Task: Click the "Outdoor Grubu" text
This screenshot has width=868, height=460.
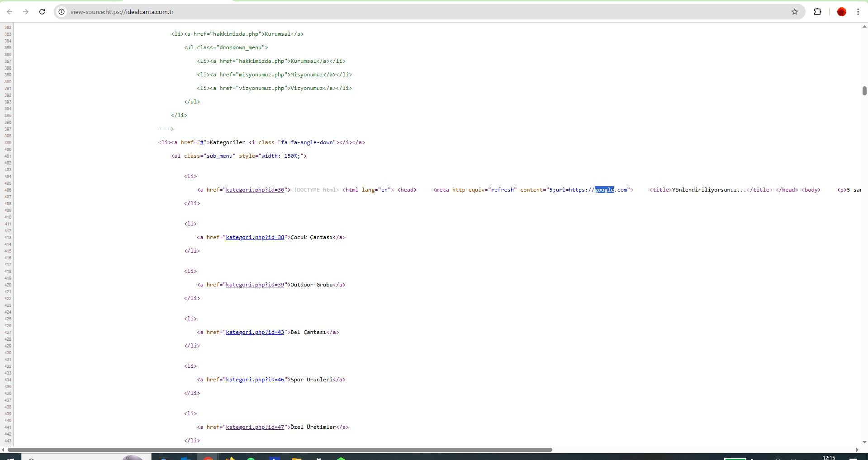Action: [x=312, y=285]
